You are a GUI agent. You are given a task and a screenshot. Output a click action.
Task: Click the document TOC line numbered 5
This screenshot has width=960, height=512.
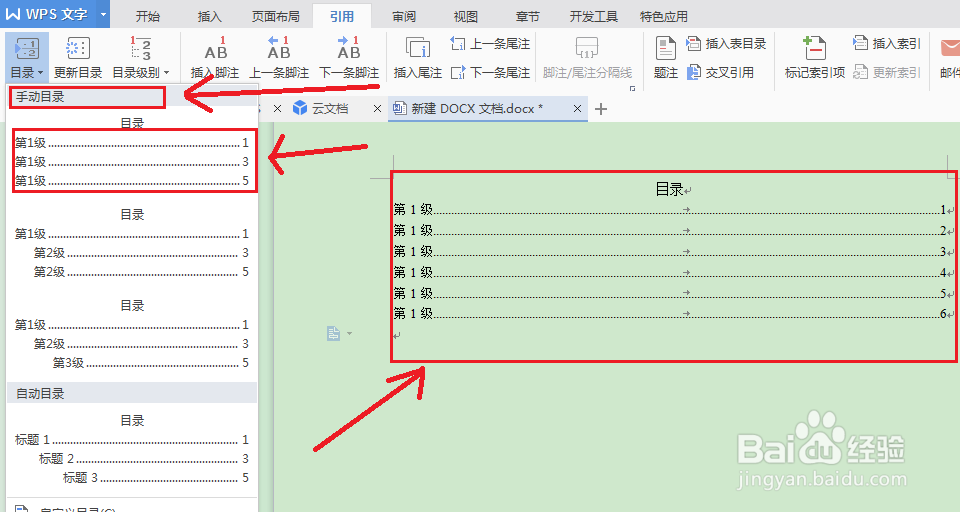tap(673, 293)
